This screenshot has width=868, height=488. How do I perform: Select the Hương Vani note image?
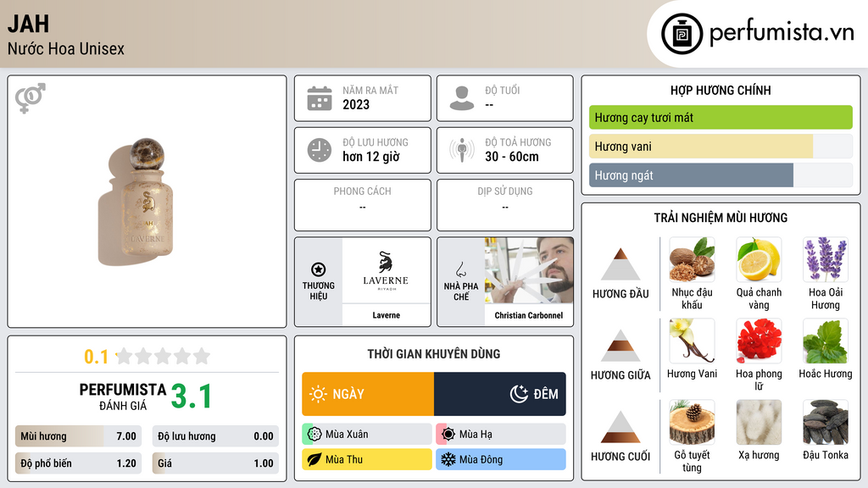click(x=692, y=341)
